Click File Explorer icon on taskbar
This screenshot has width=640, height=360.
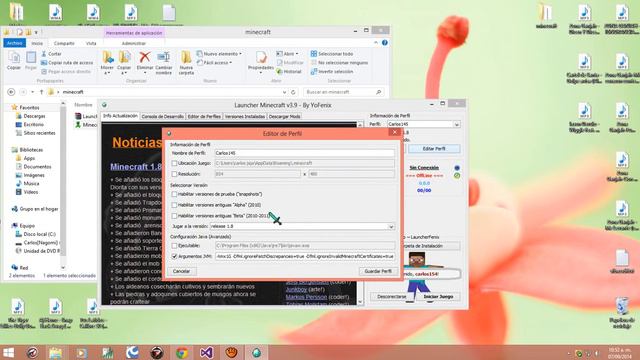point(56,353)
